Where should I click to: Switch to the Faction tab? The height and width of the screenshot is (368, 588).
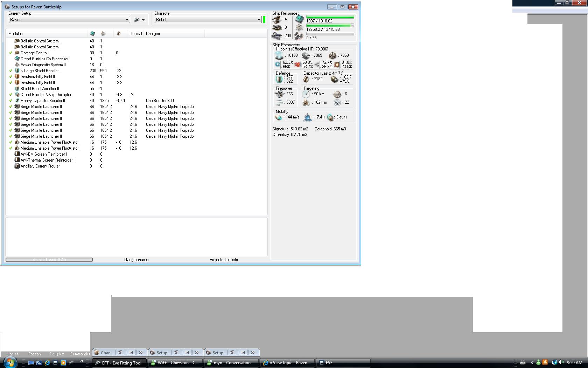(35, 354)
